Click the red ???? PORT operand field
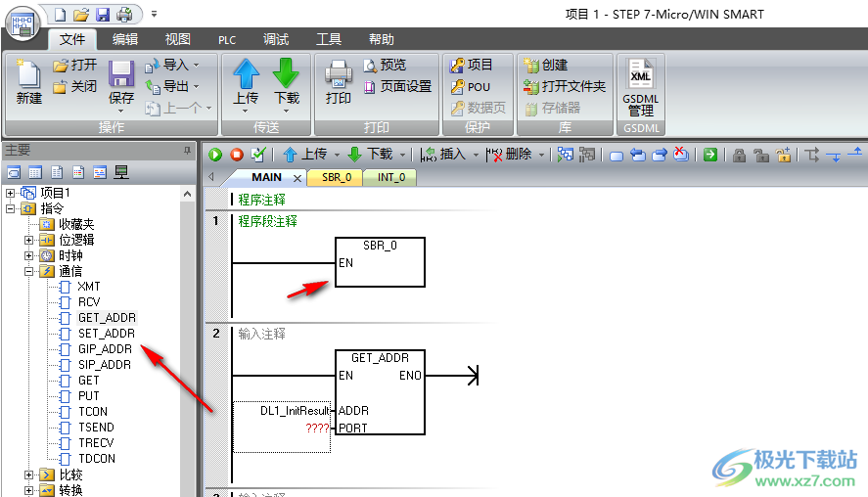 click(317, 428)
